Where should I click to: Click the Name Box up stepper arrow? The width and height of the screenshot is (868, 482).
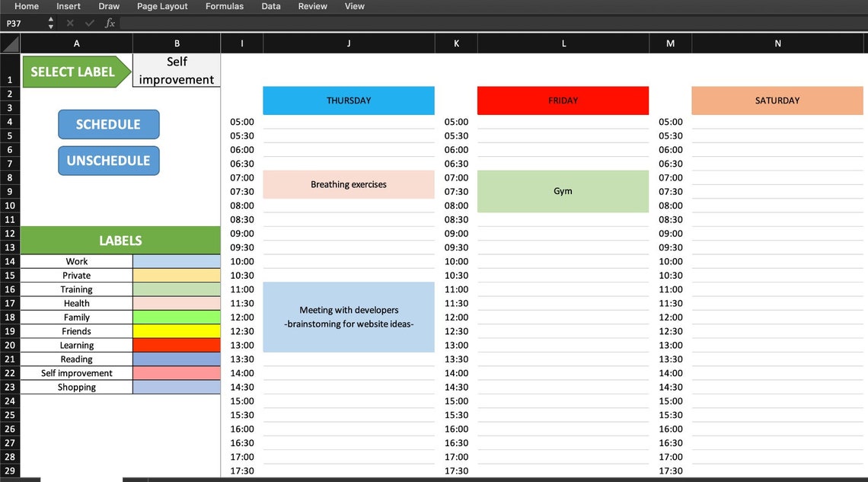(x=50, y=20)
